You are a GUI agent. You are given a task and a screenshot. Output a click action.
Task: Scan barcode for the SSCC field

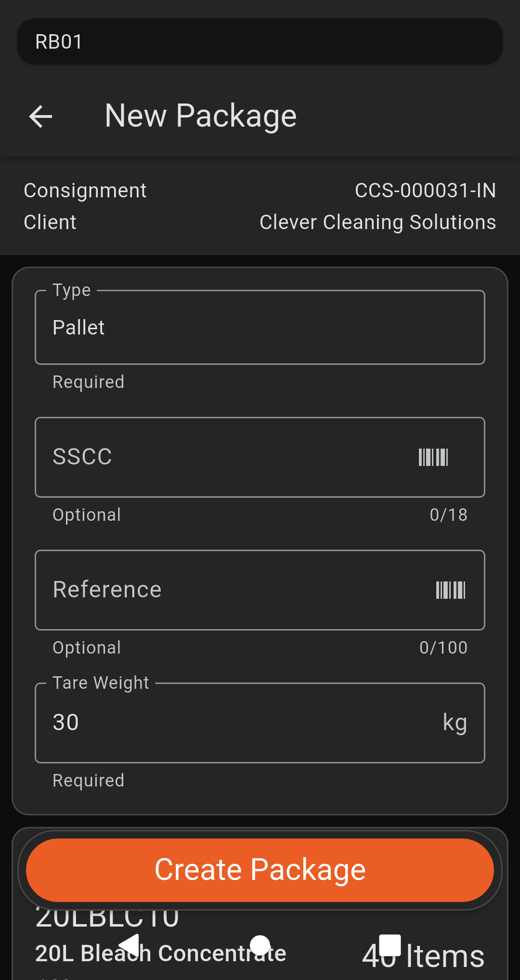pos(433,457)
